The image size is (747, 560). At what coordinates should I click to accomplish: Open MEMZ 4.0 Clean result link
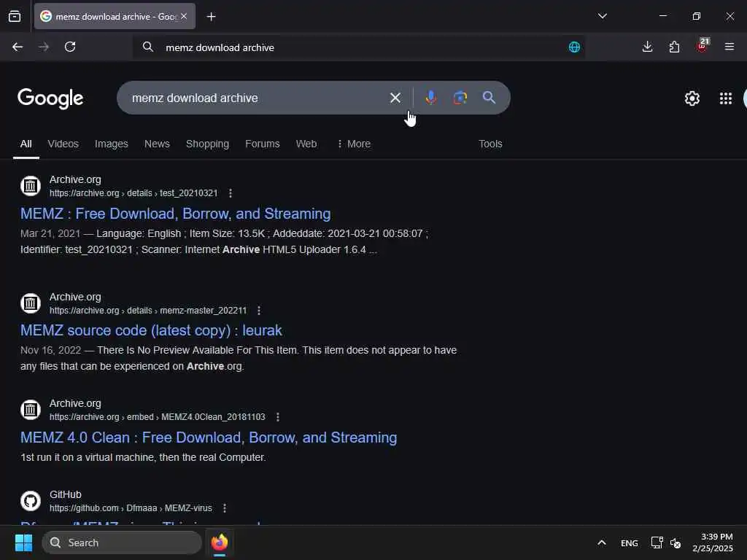[x=209, y=437]
